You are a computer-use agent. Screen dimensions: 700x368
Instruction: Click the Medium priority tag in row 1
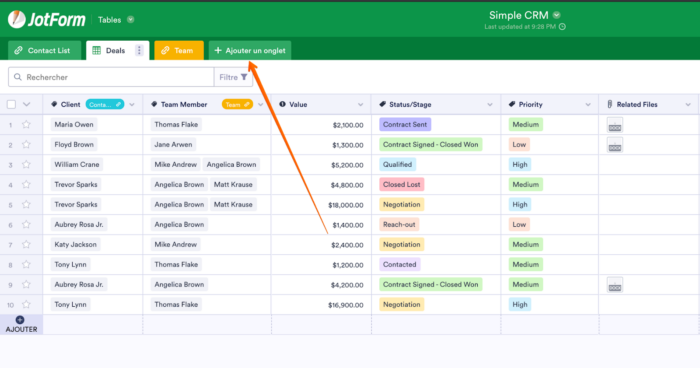(x=525, y=125)
